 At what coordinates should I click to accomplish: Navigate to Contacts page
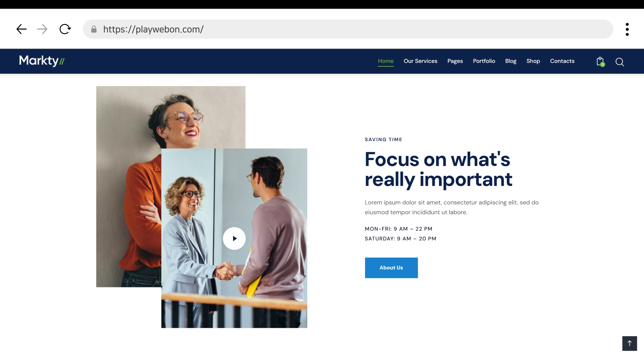pos(562,61)
